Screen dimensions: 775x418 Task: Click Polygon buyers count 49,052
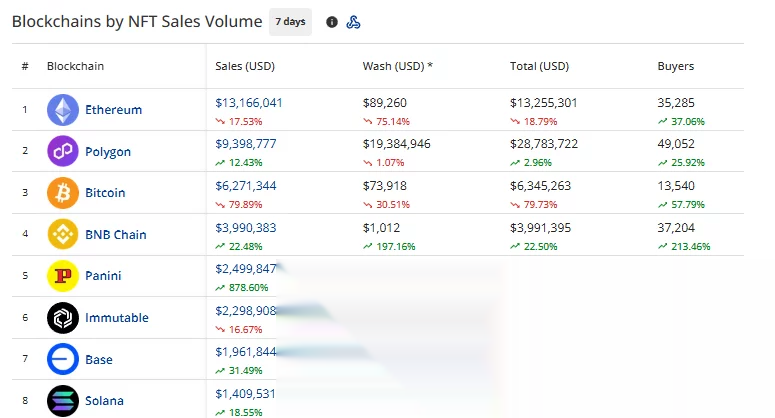(x=676, y=144)
